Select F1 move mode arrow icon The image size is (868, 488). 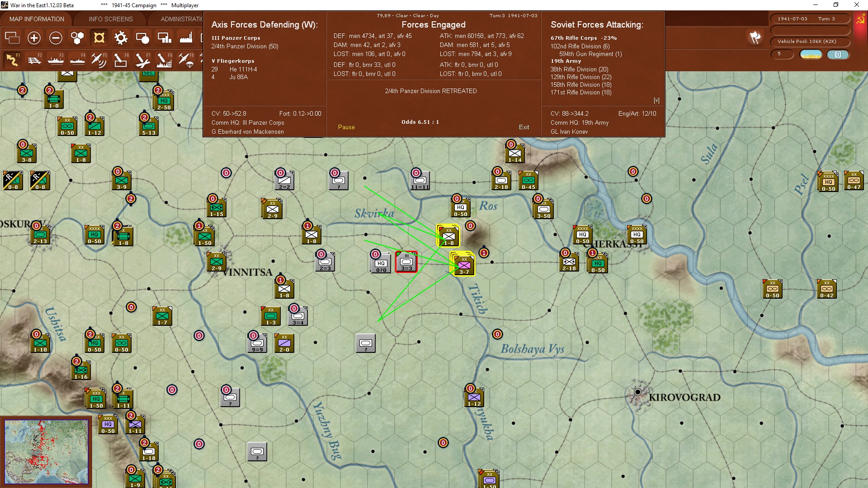pos(12,60)
